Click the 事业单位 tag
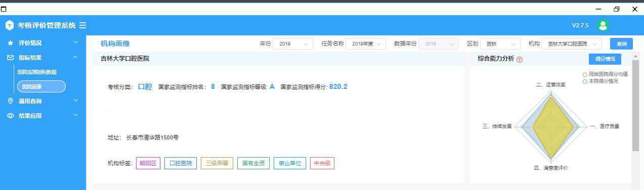 [x=290, y=163]
